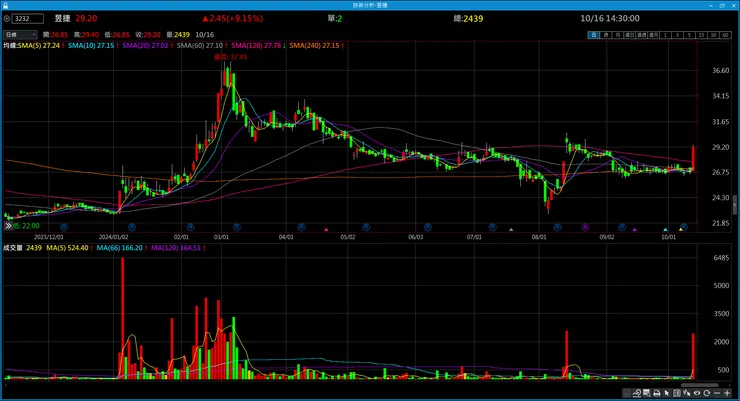
Task: Click the monthly marker near 02/01
Action: point(190,227)
